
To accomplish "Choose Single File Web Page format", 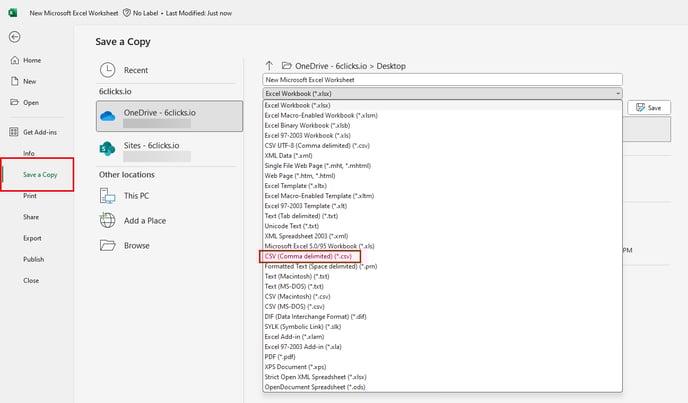I will point(442,166).
